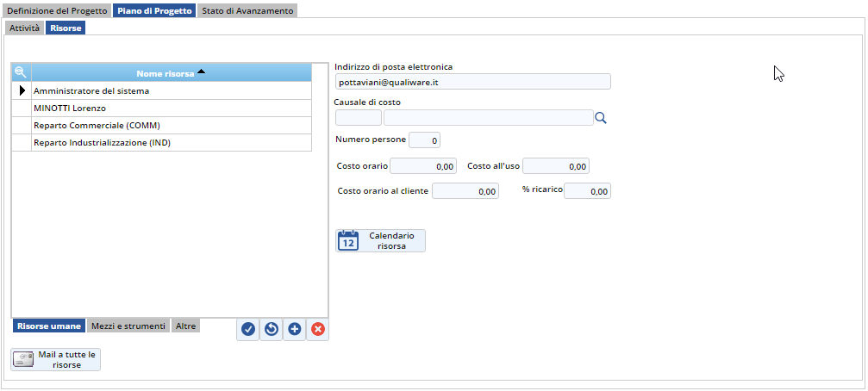Open the Stato di Avanzamento tab
868x391 pixels.
[x=247, y=11]
